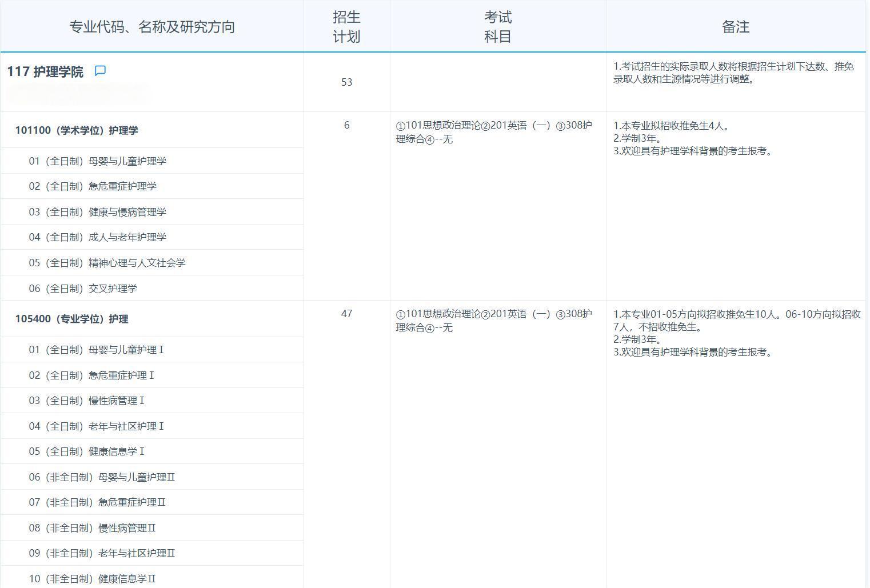Image resolution: width=870 pixels, height=588 pixels.
Task: Select direction 06 (非全日制) 母婴与儿童护理Ⅱ
Action: pyautogui.click(x=103, y=477)
